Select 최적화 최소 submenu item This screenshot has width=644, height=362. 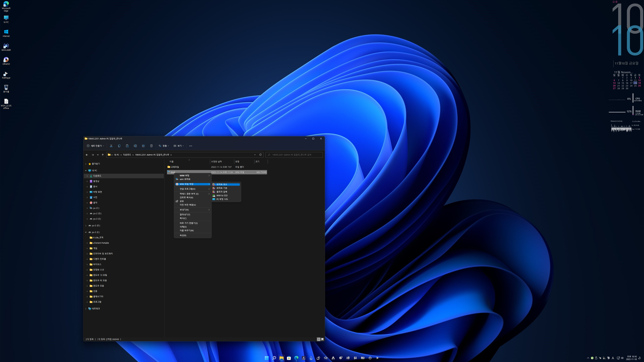pos(226,184)
